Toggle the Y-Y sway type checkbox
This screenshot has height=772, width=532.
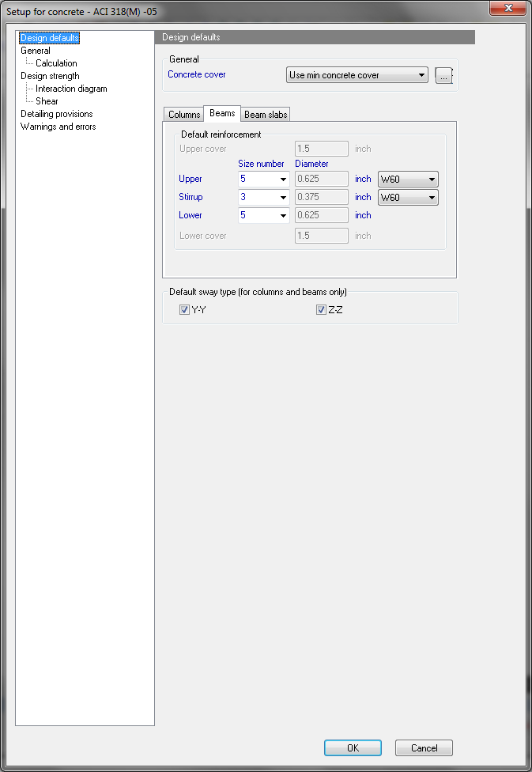tap(184, 310)
